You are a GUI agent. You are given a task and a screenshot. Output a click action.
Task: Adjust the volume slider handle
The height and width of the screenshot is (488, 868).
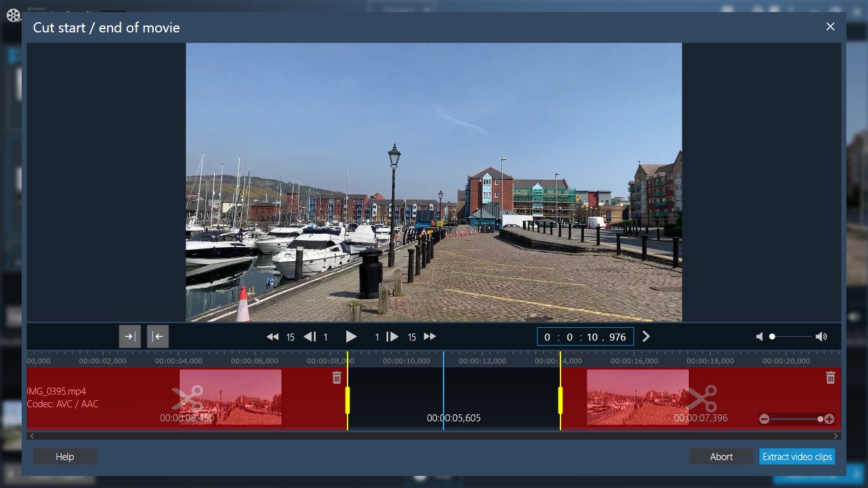[x=772, y=336]
